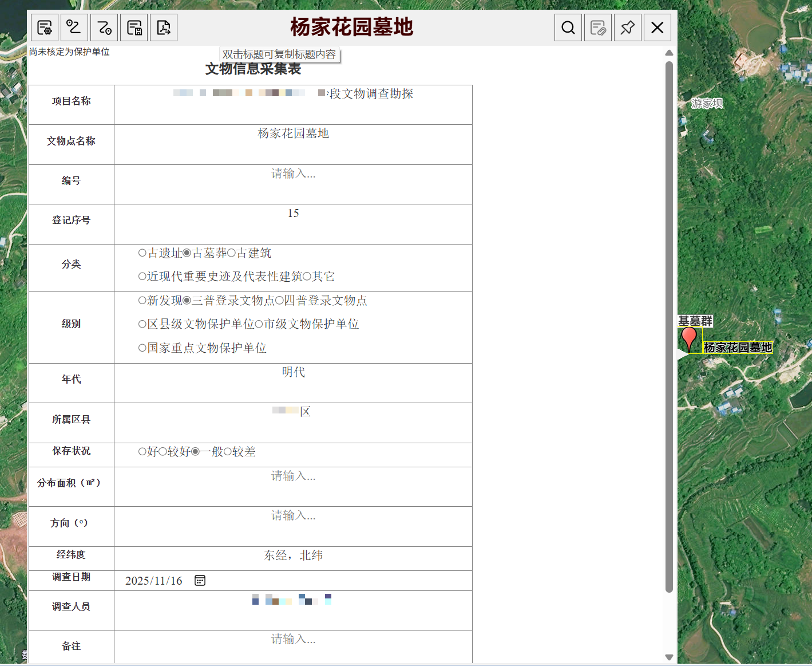Pin the information panel
The height and width of the screenshot is (666, 812).
click(628, 27)
